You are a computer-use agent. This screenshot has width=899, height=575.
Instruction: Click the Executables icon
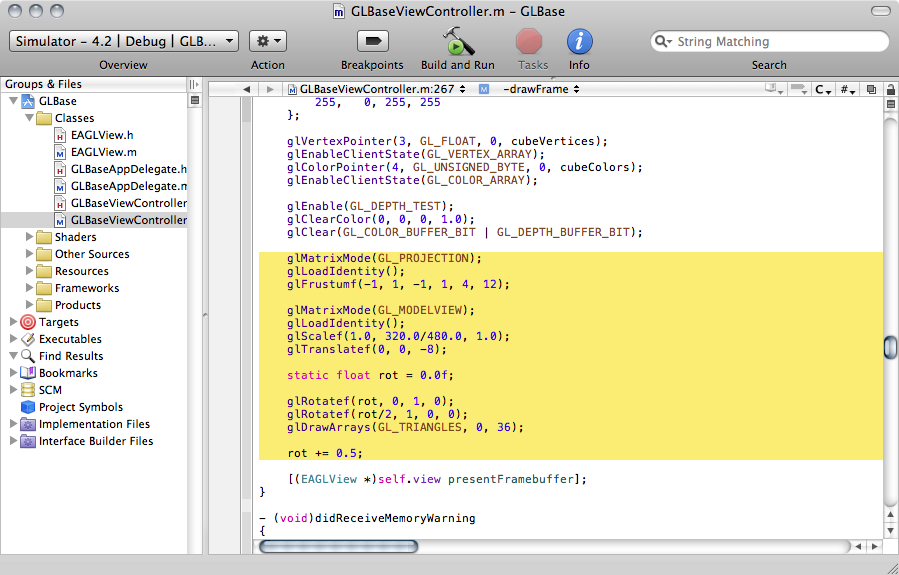click(x=28, y=339)
